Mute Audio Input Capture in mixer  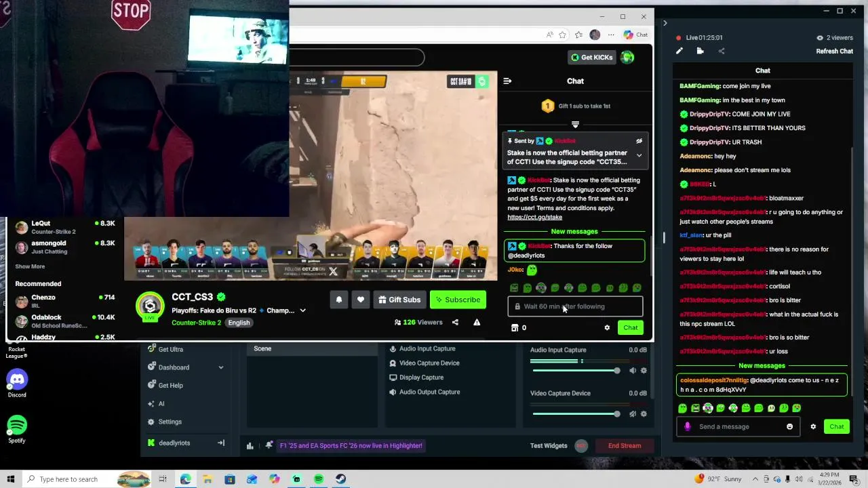click(633, 371)
